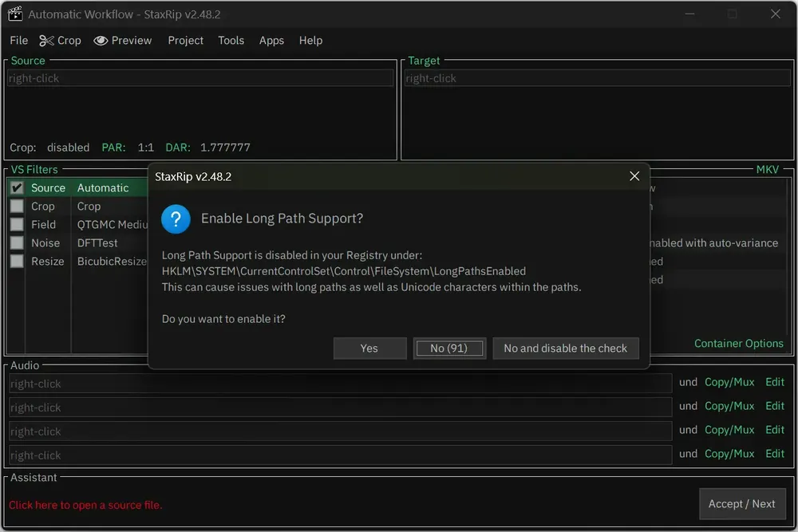Click the Source path input field
798x532 pixels.
[x=200, y=78]
